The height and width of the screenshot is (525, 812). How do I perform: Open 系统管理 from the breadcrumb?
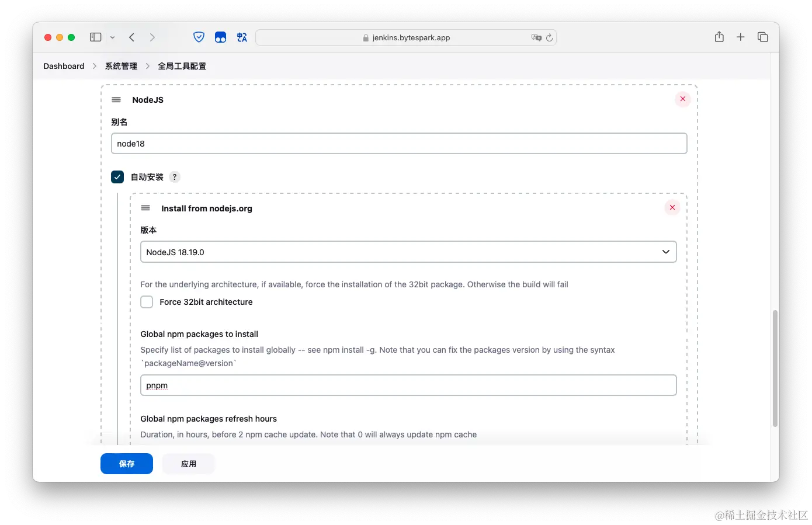tap(120, 66)
